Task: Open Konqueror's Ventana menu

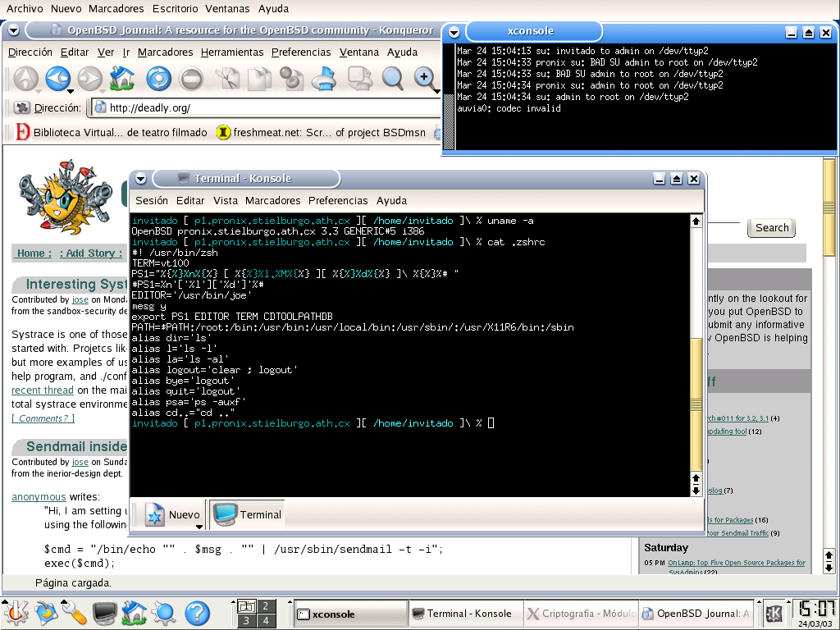Action: (x=359, y=52)
